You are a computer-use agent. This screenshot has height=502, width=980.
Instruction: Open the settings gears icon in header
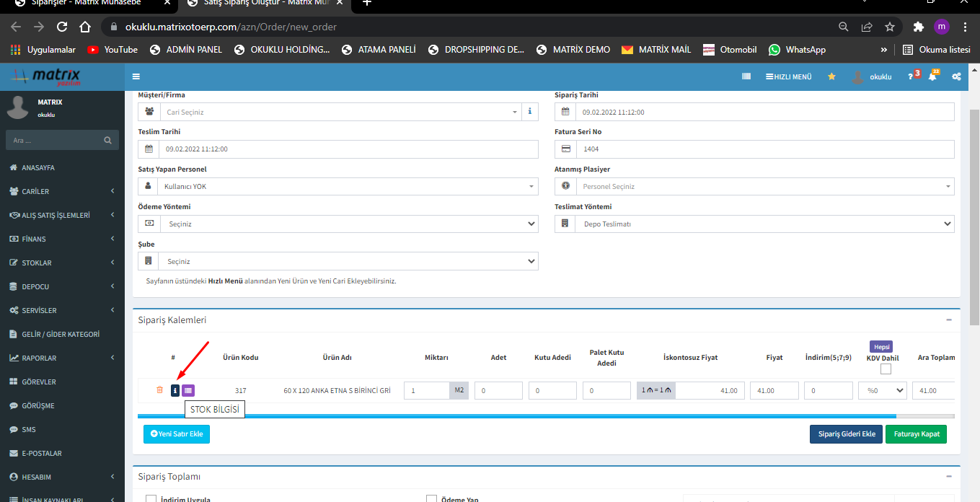pos(956,76)
